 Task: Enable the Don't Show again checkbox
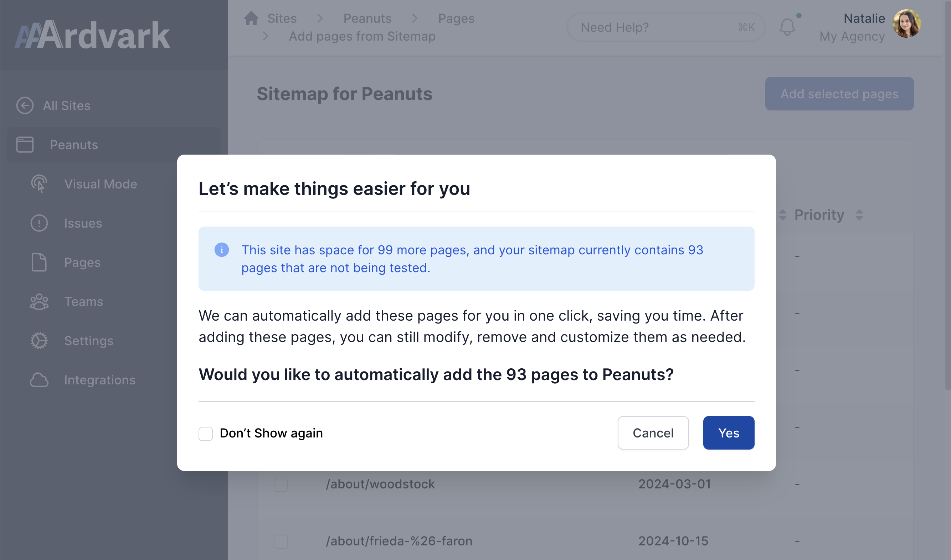[x=207, y=433]
